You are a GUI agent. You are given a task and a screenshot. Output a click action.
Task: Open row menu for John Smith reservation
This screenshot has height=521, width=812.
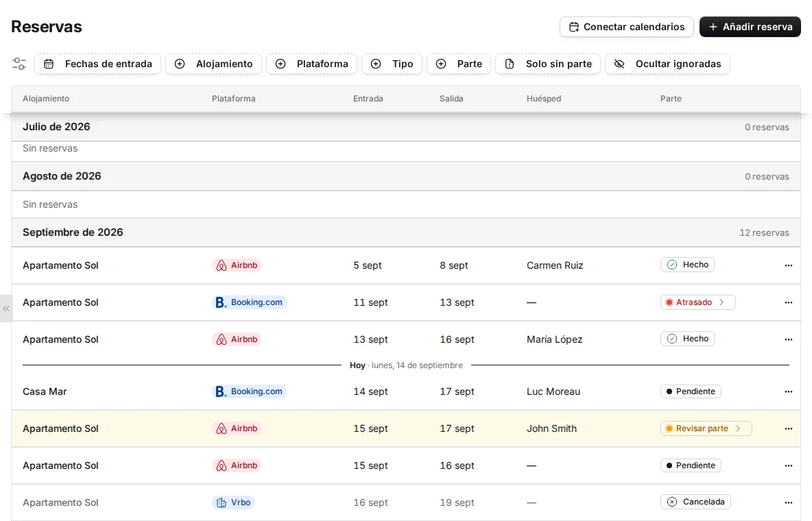tap(788, 428)
